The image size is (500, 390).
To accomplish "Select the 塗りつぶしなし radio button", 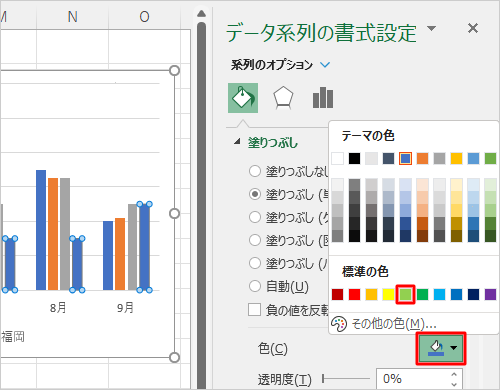I will pyautogui.click(x=255, y=171).
